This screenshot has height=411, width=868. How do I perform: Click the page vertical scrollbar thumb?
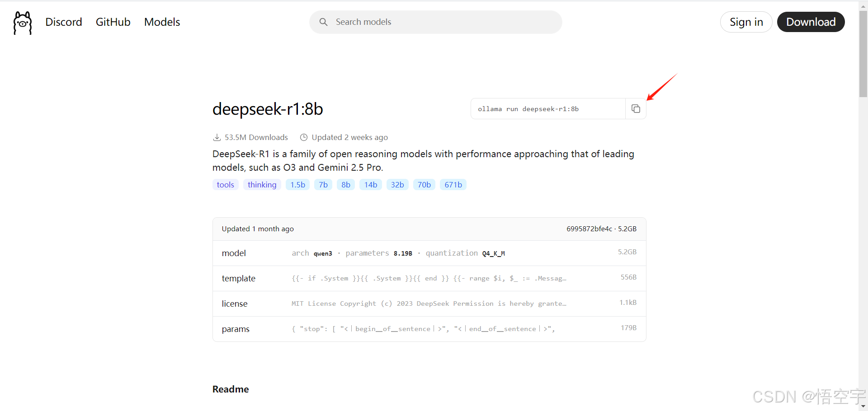pyautogui.click(x=863, y=54)
